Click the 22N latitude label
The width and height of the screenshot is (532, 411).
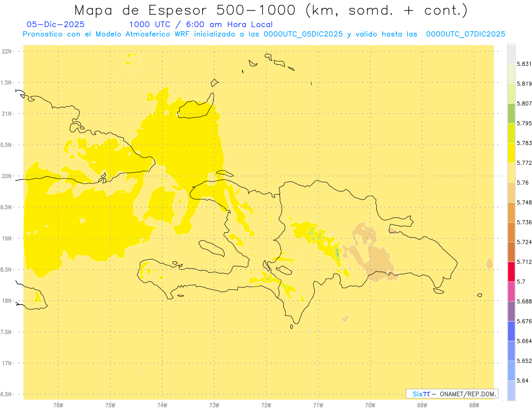[x=7, y=51]
